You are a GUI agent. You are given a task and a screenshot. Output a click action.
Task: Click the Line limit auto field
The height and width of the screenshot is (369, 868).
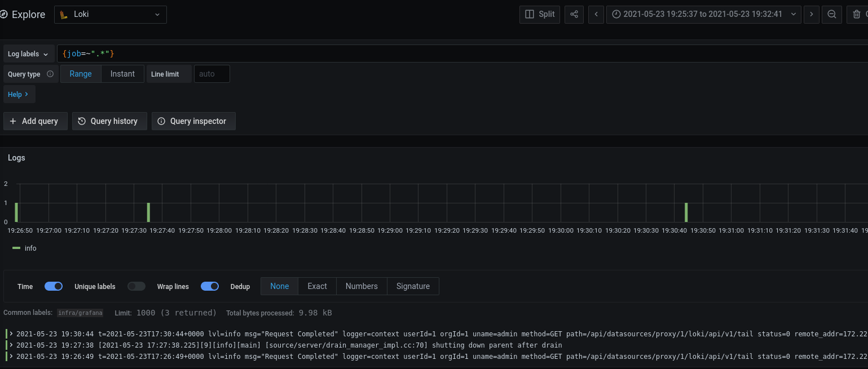click(x=212, y=74)
